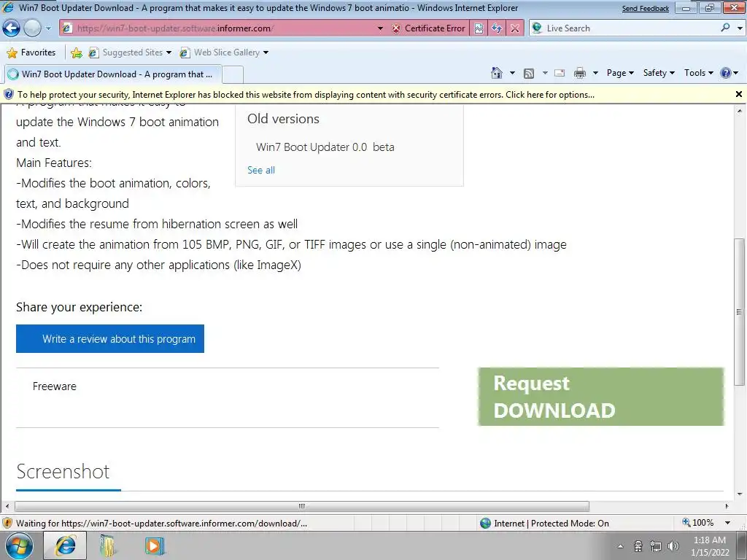Expand the address bar history dropdown

pos(380,28)
